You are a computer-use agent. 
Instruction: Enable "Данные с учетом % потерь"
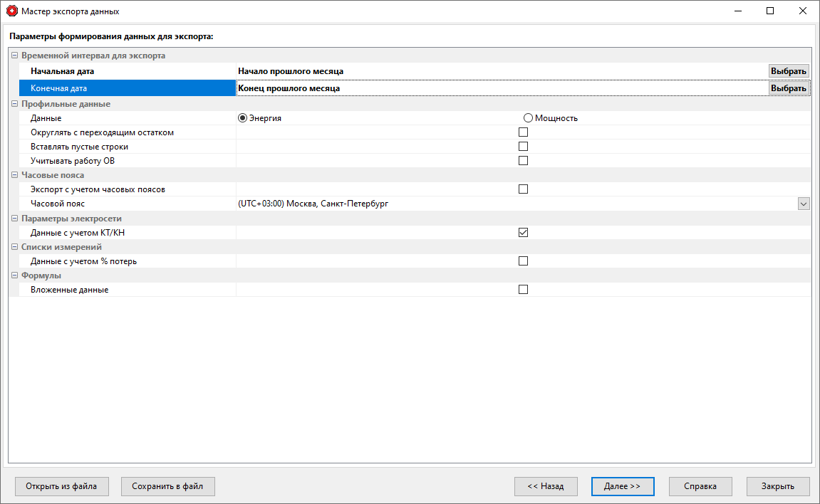[524, 260]
